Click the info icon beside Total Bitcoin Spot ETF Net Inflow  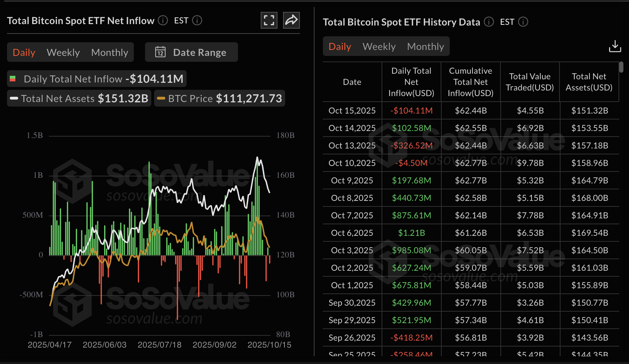pos(162,21)
